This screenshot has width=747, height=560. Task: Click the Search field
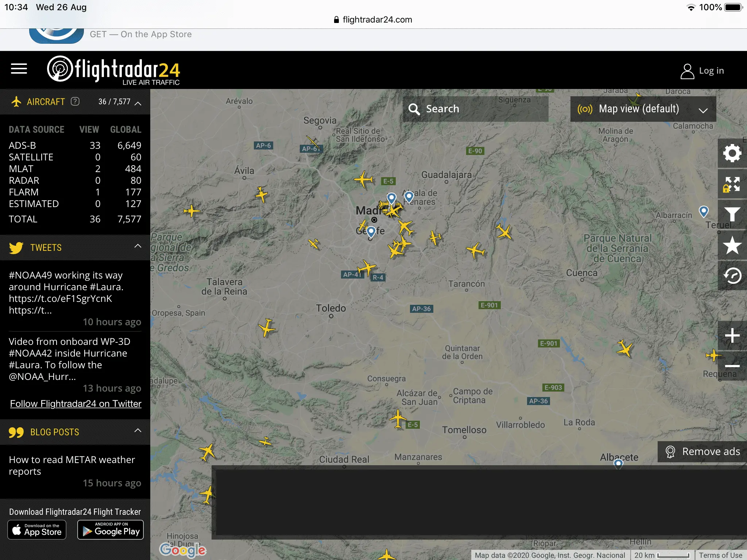(x=475, y=109)
